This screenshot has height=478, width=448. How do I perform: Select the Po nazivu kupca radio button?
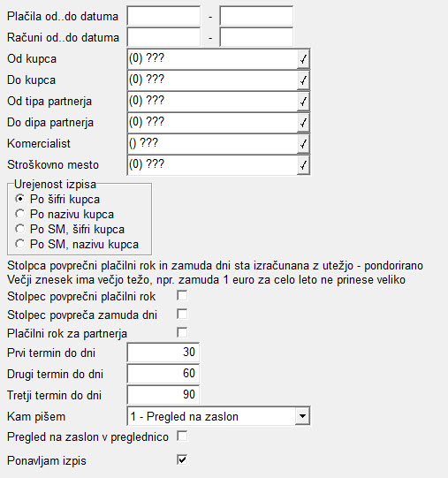coord(20,214)
